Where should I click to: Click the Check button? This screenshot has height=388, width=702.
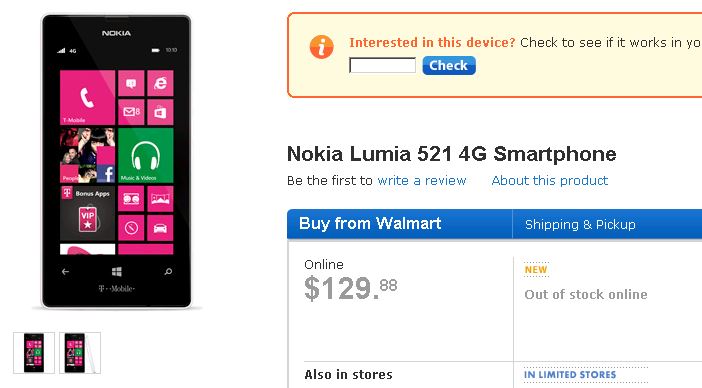[449, 65]
